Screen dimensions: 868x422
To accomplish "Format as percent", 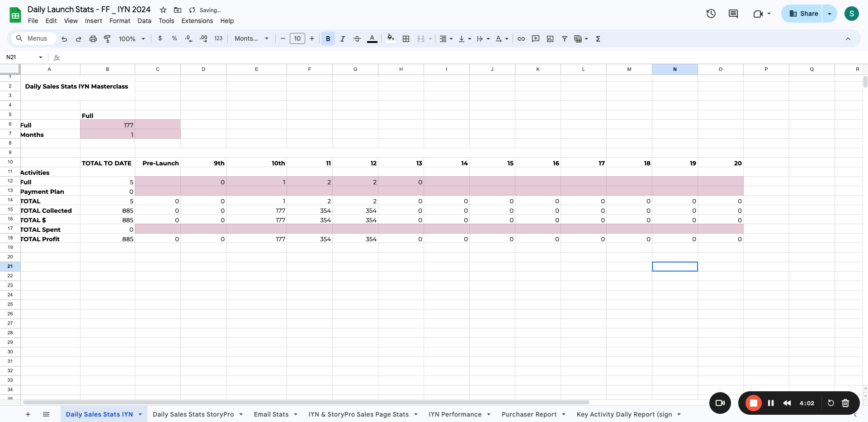I will (x=175, y=38).
